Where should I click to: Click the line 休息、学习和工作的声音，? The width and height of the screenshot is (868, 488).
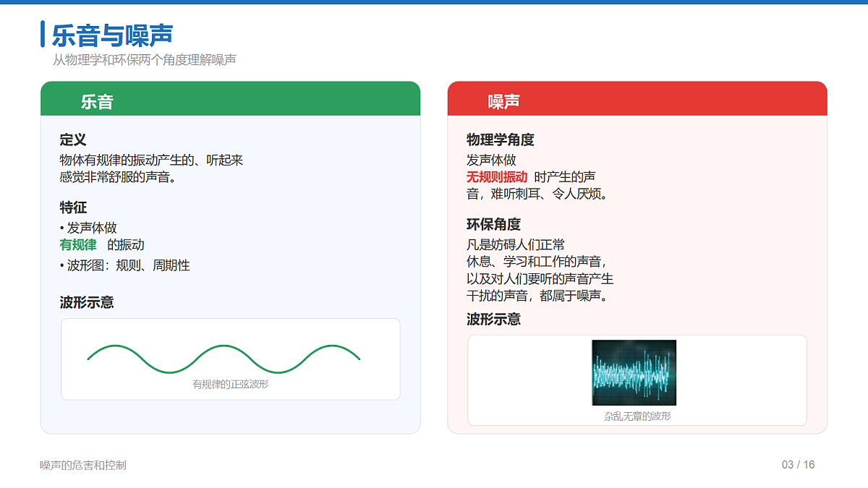click(537, 262)
